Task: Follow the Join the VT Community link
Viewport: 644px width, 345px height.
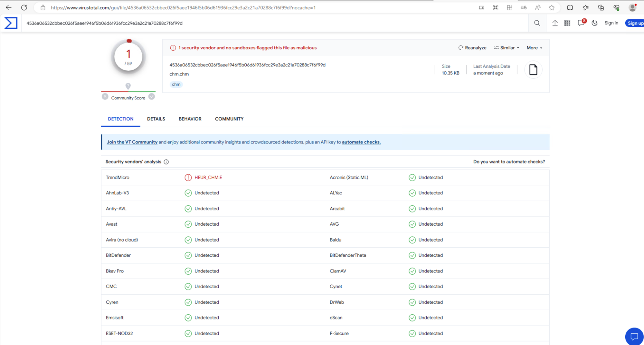Action: (132, 142)
